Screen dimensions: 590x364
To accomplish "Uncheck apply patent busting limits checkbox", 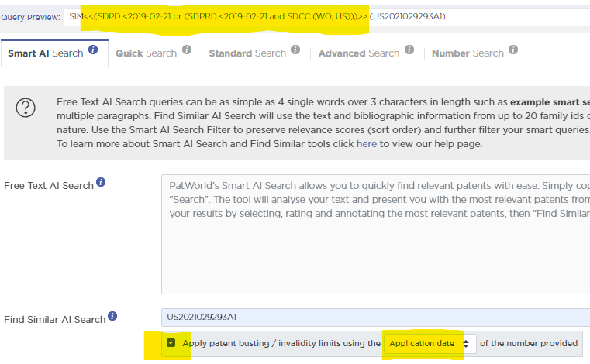I will coord(171,343).
